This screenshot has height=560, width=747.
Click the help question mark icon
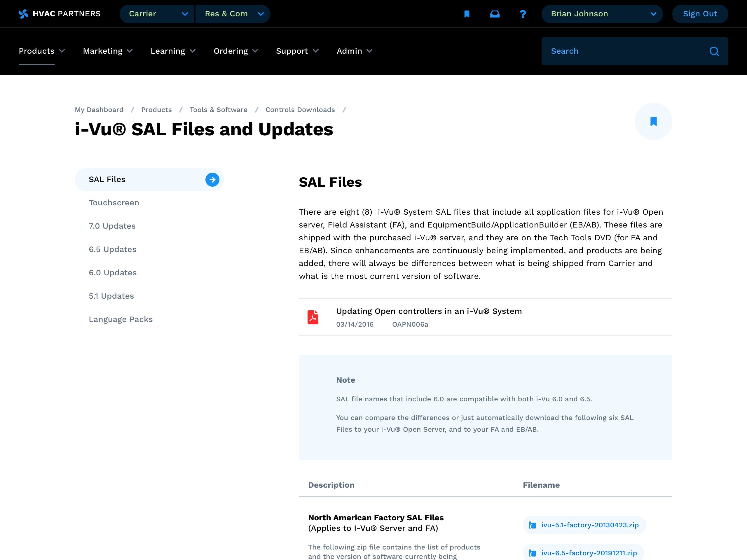(522, 14)
